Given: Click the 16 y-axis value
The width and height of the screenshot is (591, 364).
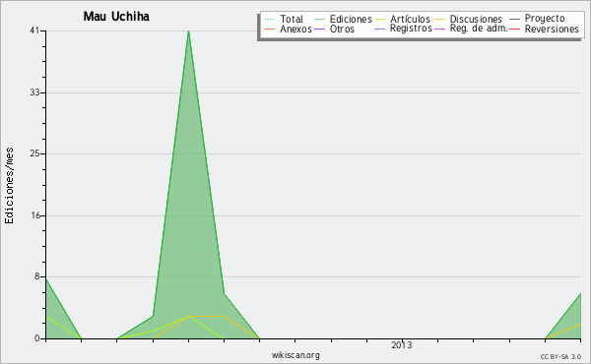Looking at the screenshot, I should pyautogui.click(x=35, y=215).
